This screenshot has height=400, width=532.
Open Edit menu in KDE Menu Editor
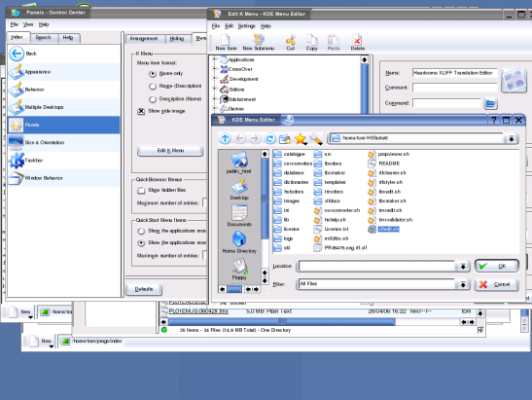tap(229, 26)
